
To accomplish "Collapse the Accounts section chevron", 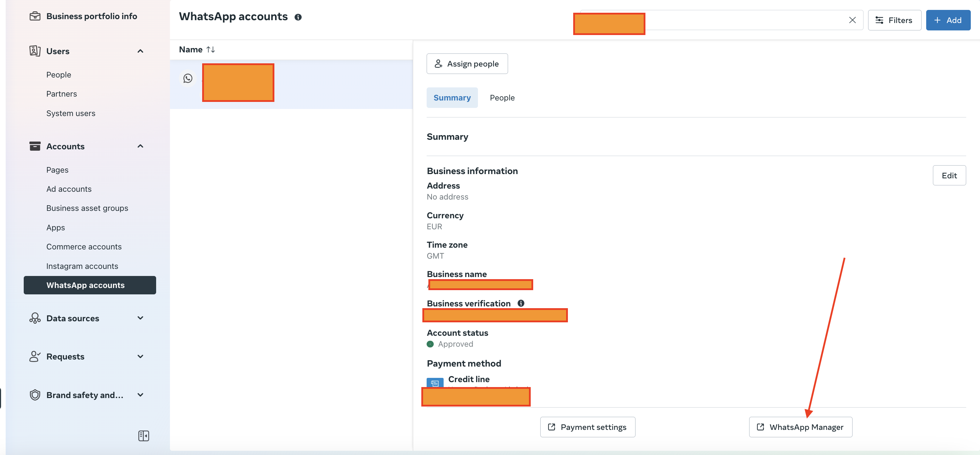I will (141, 146).
